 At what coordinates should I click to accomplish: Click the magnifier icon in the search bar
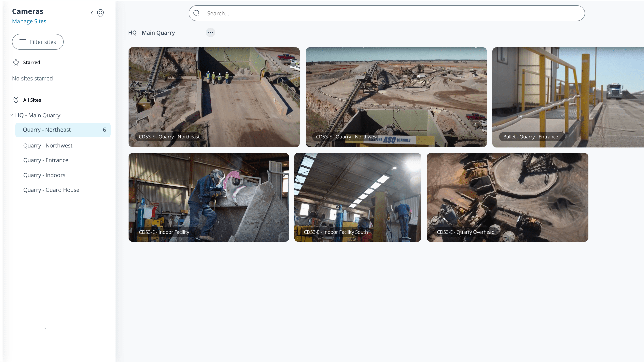(x=197, y=13)
